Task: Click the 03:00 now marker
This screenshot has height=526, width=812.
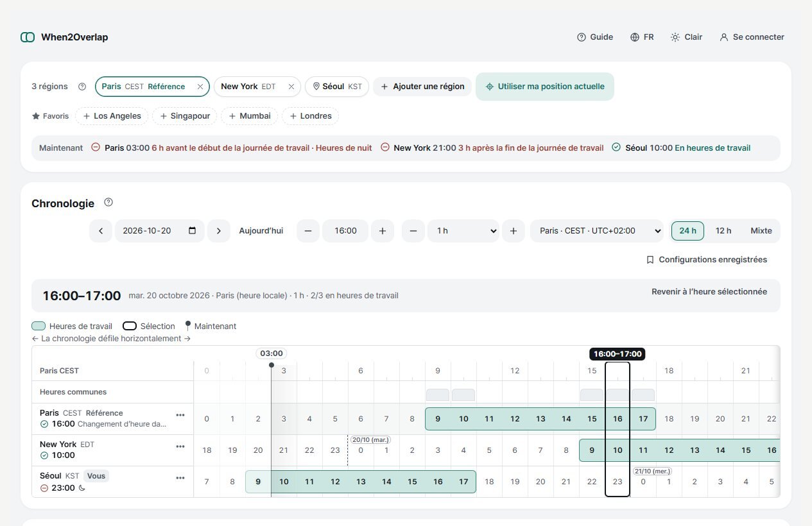Action: point(272,353)
